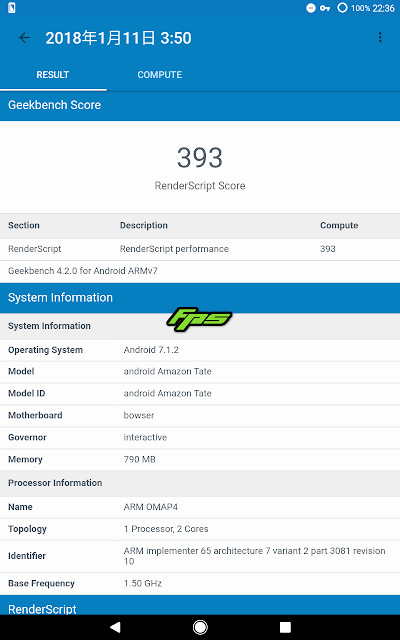The image size is (400, 640).
Task: Tap the Governor label
Action: tap(27, 438)
